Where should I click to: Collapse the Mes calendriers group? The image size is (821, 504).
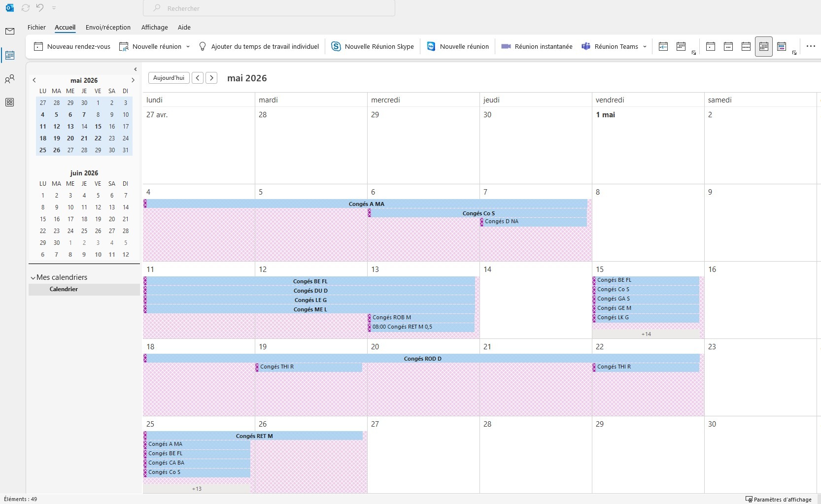[33, 278]
